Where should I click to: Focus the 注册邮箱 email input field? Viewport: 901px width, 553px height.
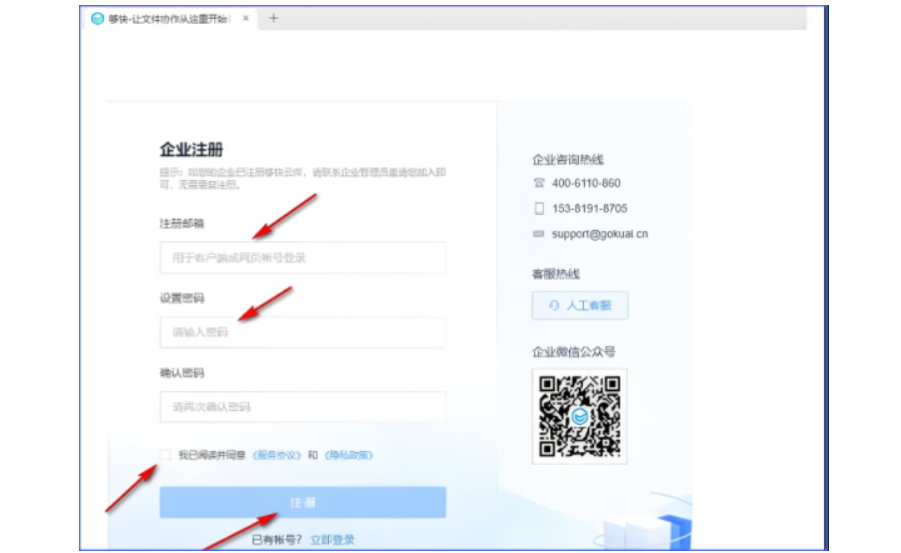coord(302,258)
